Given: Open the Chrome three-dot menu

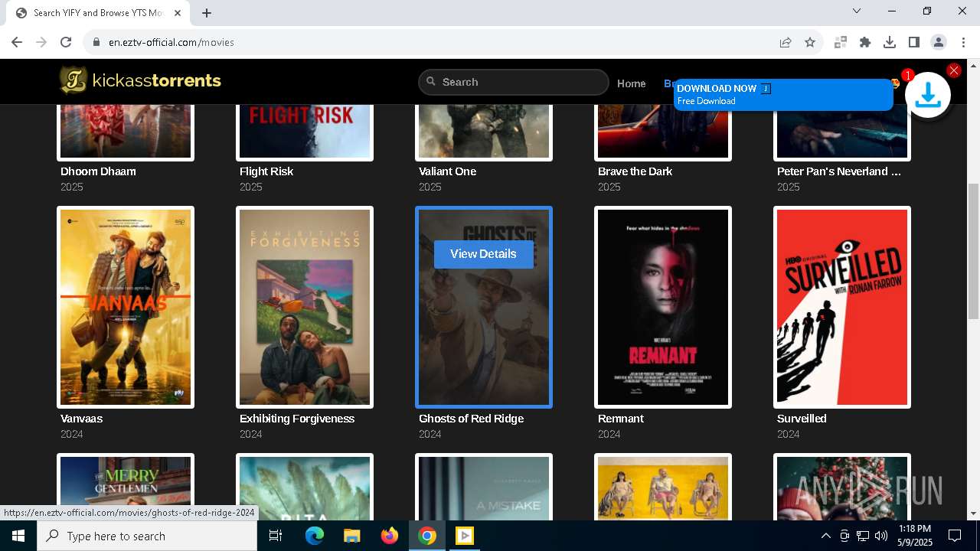Looking at the screenshot, I should 963,42.
